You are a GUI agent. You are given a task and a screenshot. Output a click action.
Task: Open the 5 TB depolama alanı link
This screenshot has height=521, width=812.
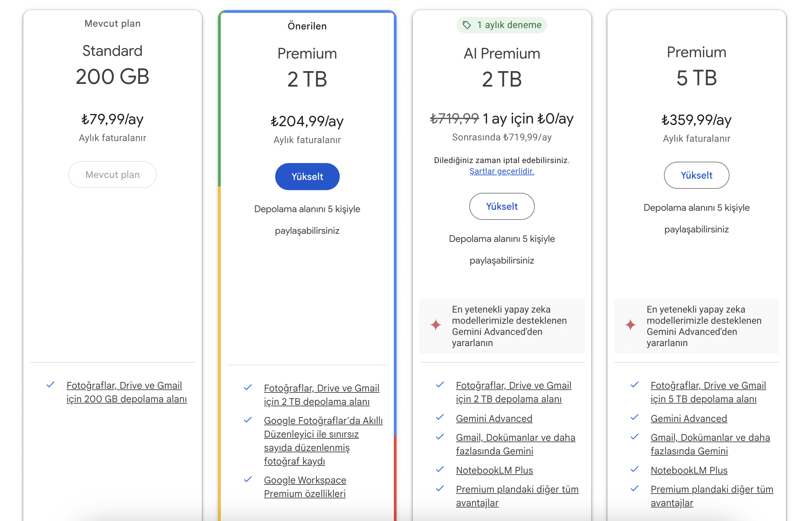(708, 392)
